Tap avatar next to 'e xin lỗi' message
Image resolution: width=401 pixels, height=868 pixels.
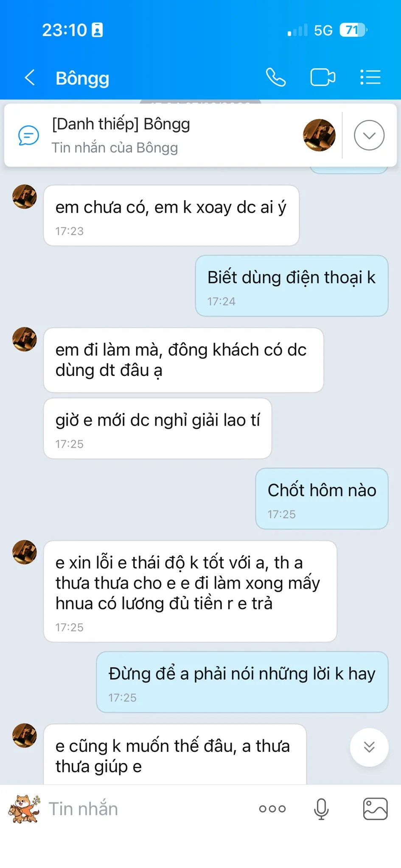[25, 552]
